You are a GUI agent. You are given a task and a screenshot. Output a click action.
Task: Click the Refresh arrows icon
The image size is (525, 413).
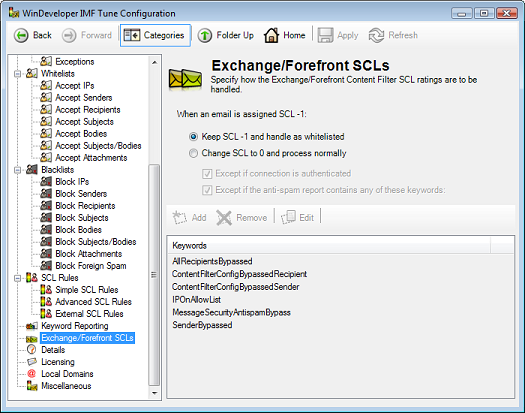[376, 35]
